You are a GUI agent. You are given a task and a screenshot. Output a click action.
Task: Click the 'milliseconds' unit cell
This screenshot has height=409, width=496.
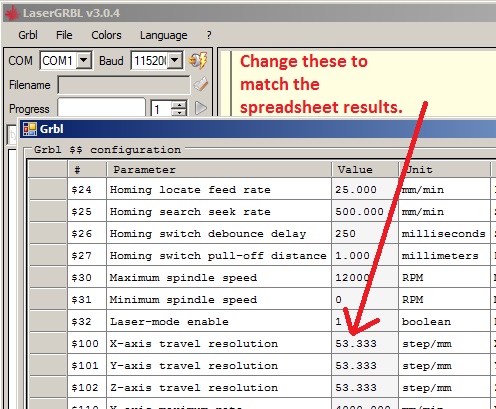point(445,233)
